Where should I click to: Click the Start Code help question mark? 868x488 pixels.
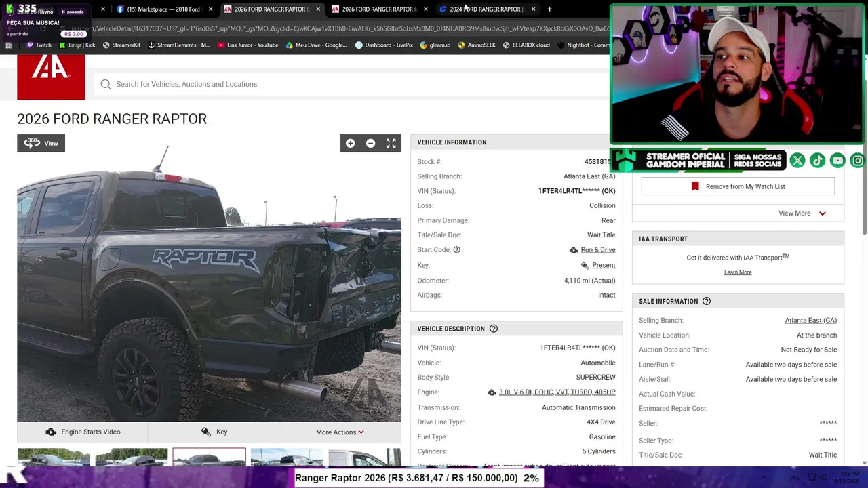456,250
